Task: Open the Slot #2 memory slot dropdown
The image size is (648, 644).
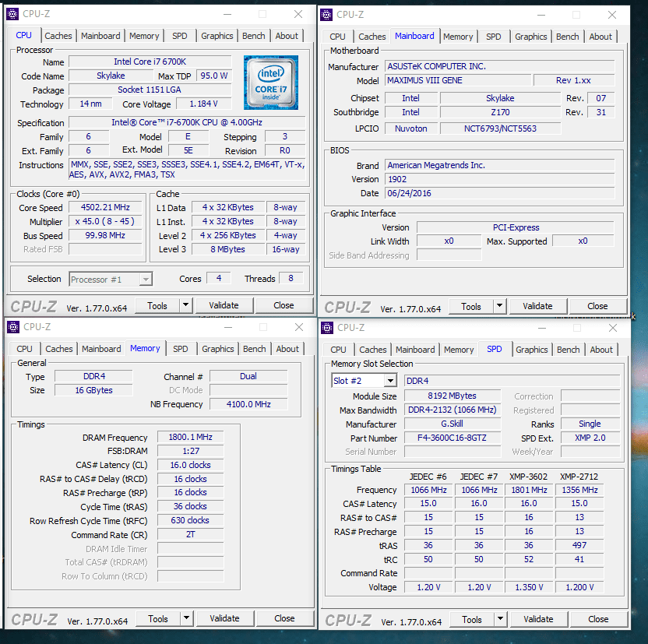Action: (390, 381)
